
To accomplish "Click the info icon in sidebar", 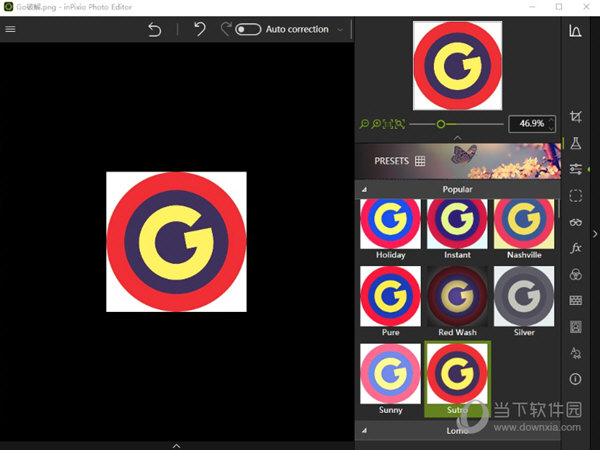I will pos(576,379).
